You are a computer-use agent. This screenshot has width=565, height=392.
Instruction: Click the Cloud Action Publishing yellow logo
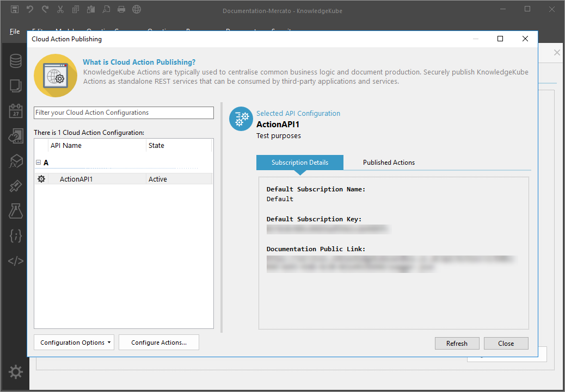[56, 76]
